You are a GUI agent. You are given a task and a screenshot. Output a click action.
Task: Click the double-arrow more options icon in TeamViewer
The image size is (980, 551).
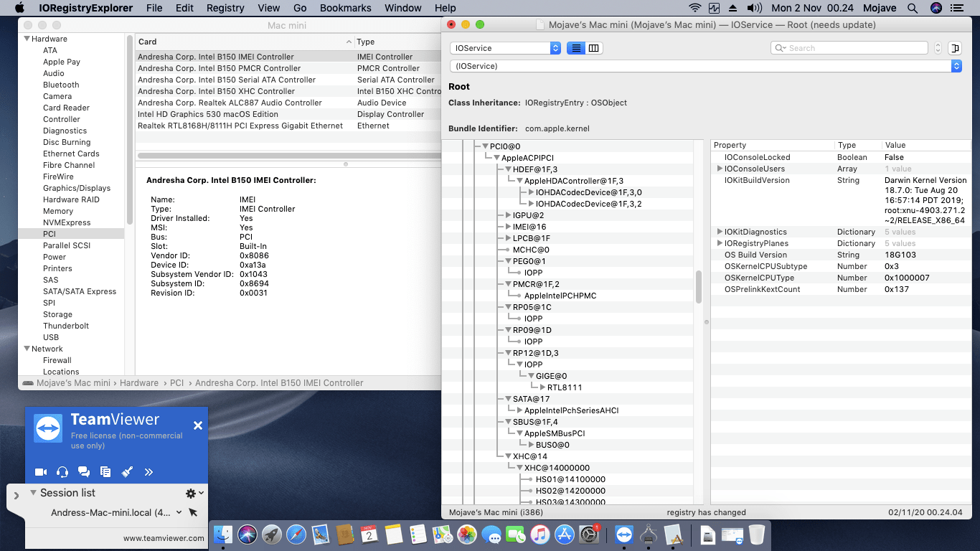point(149,471)
